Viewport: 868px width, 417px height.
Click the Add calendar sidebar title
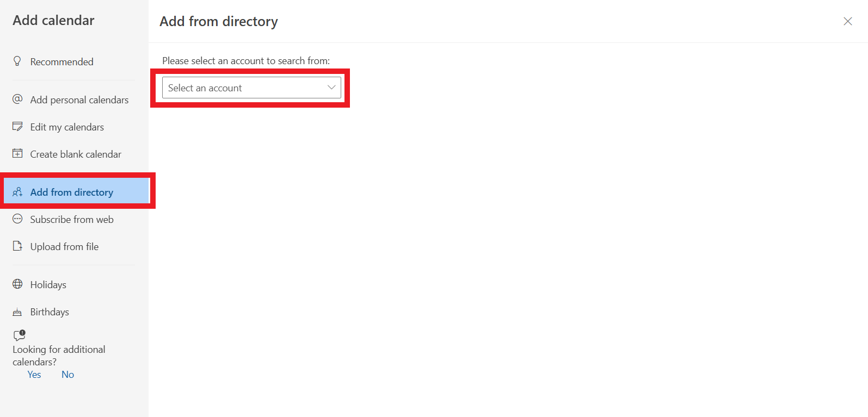[53, 20]
